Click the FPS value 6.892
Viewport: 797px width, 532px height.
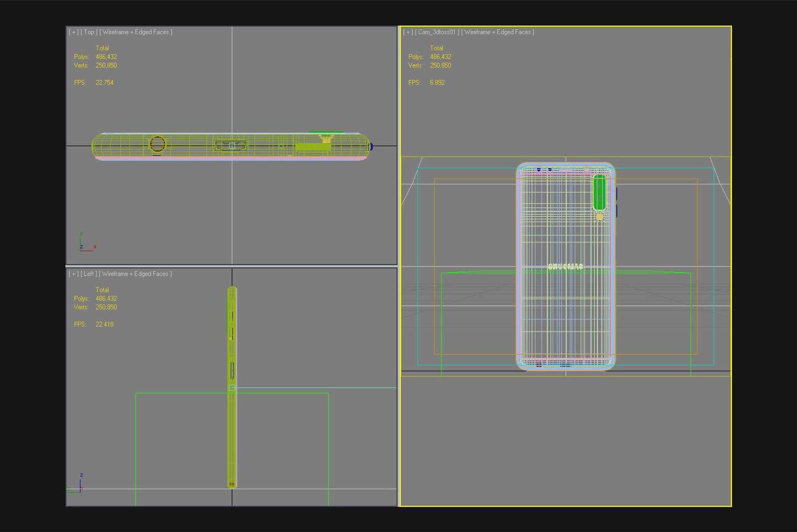(x=437, y=83)
